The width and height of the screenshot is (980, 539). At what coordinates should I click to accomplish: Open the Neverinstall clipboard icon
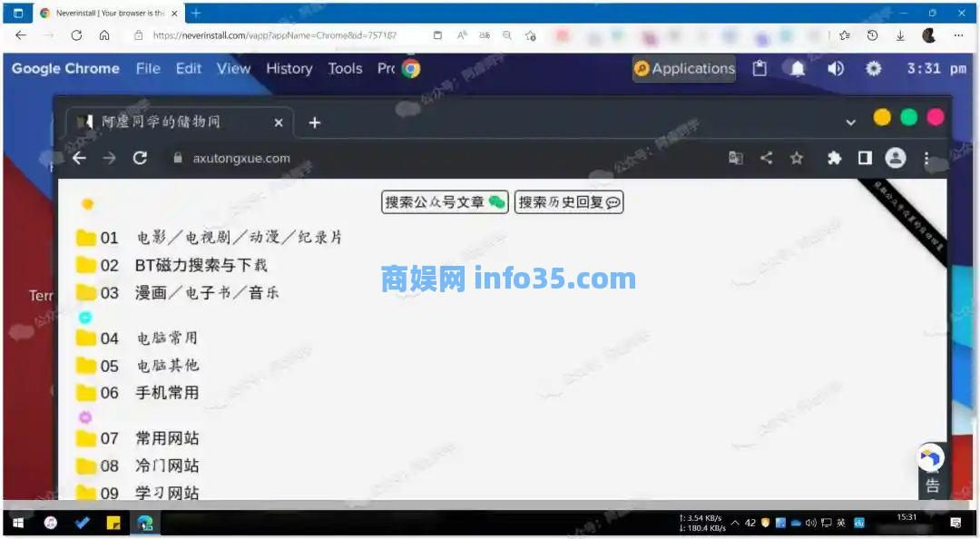coord(759,69)
